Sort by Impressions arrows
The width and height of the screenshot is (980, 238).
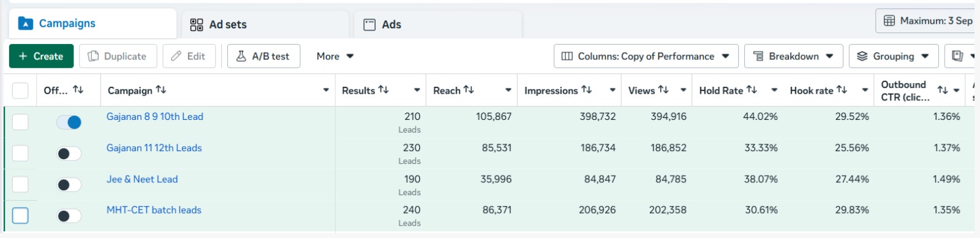pyautogui.click(x=587, y=89)
